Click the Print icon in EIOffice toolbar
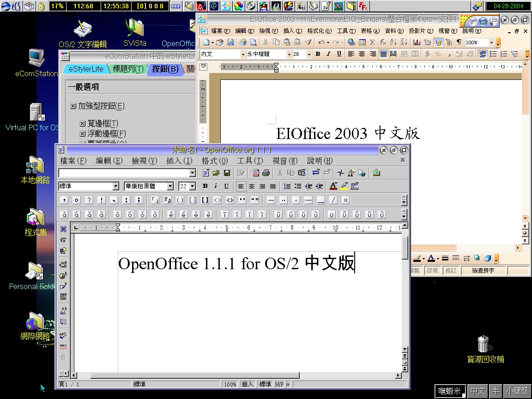532x399 pixels. (x=243, y=42)
